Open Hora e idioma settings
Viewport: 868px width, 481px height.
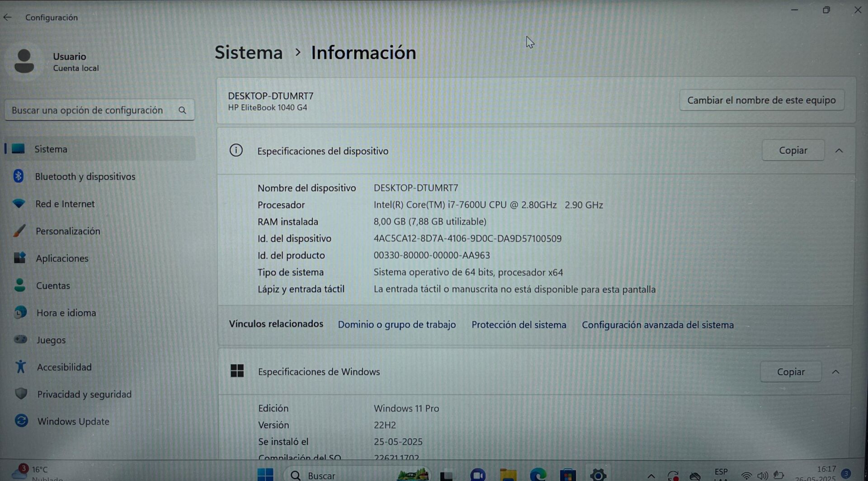point(66,313)
